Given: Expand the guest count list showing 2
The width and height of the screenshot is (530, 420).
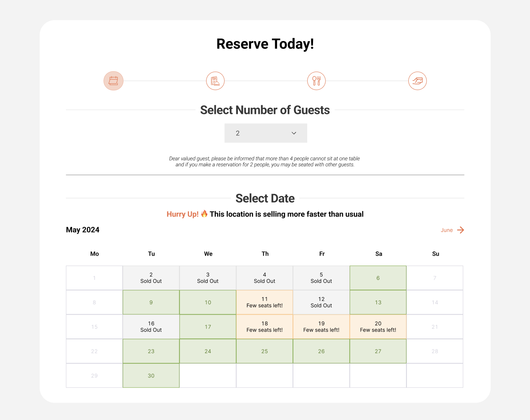Looking at the screenshot, I should [265, 133].
